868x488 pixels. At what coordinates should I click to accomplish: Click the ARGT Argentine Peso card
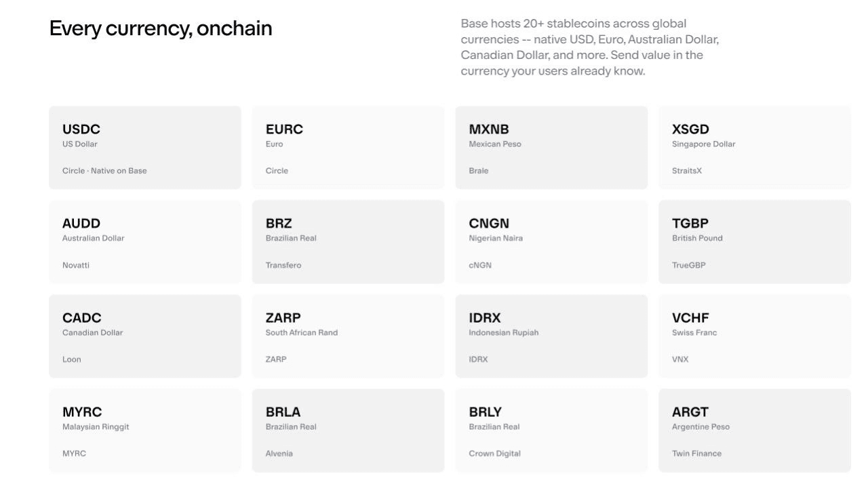[x=754, y=430]
